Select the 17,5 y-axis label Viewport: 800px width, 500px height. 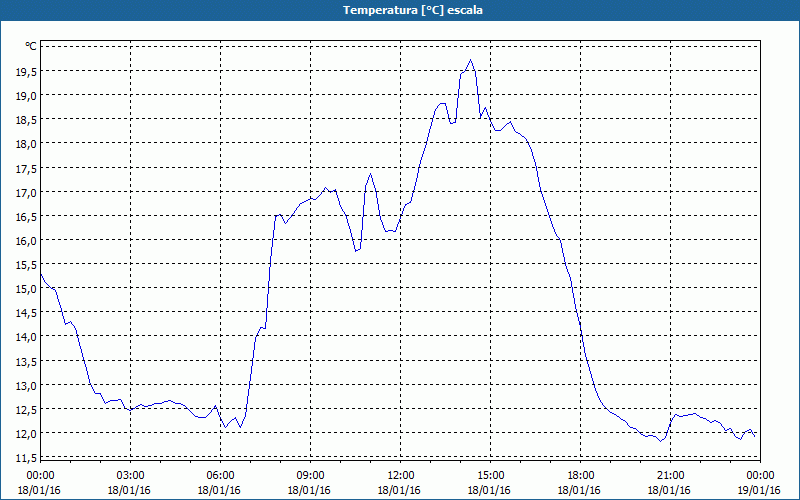pyautogui.click(x=26, y=168)
